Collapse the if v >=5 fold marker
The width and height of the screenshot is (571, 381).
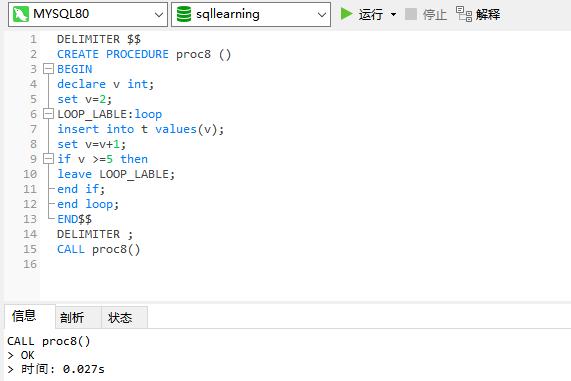(x=48, y=159)
